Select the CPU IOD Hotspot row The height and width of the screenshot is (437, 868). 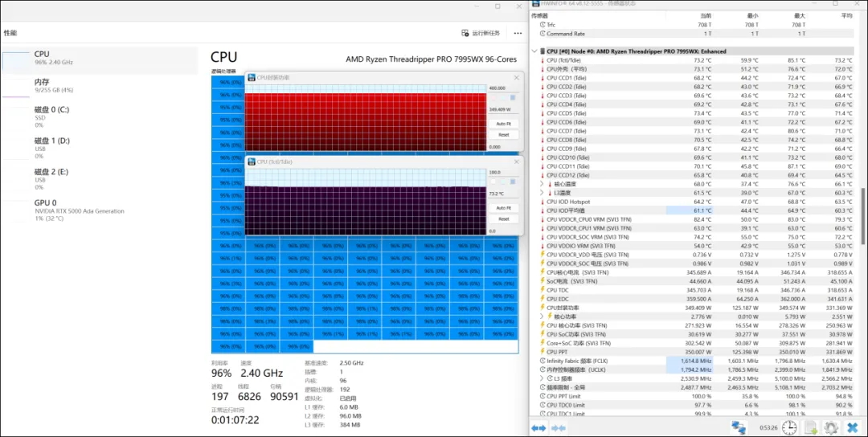[x=694, y=202]
